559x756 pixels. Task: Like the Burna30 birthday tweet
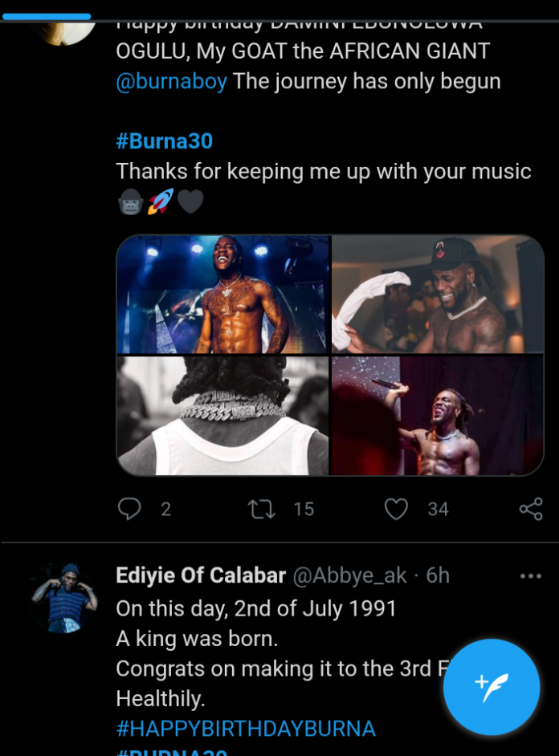[x=396, y=509]
